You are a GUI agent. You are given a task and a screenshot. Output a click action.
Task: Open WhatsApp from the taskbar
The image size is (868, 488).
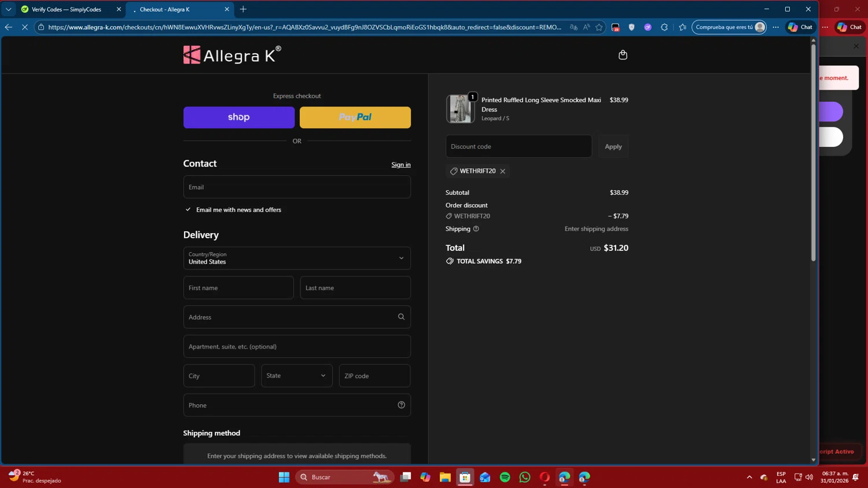(x=525, y=477)
